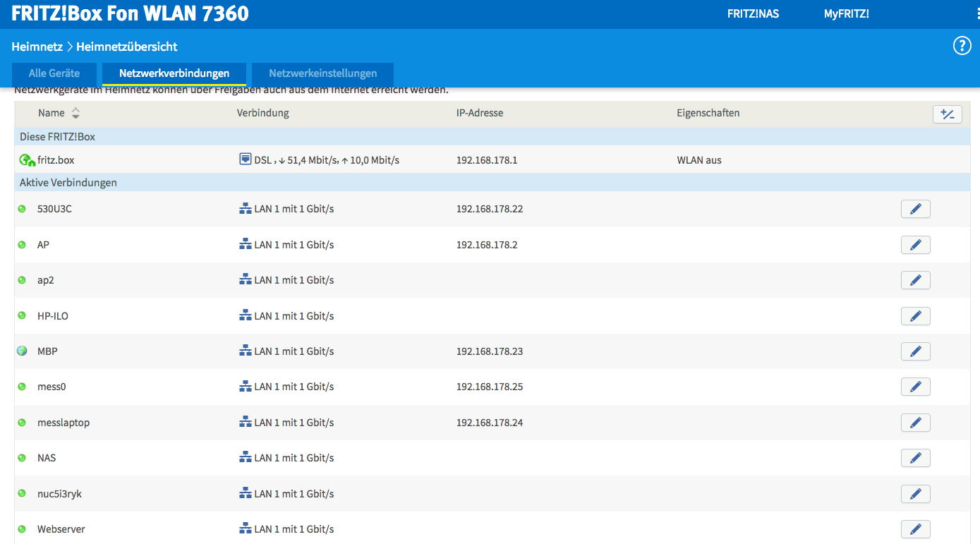Click the Verbindung column header

click(263, 113)
